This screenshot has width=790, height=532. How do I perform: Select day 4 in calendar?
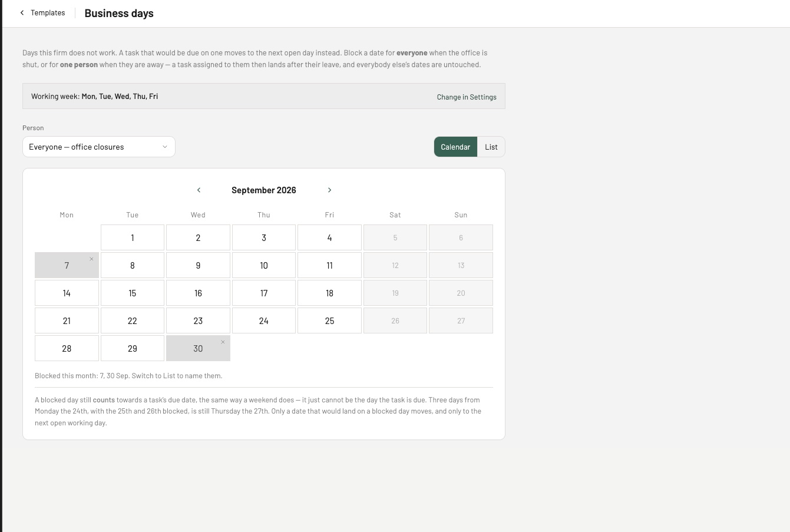click(329, 237)
